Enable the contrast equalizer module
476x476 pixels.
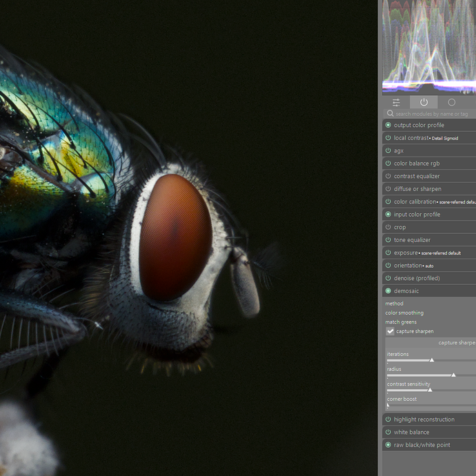point(388,176)
